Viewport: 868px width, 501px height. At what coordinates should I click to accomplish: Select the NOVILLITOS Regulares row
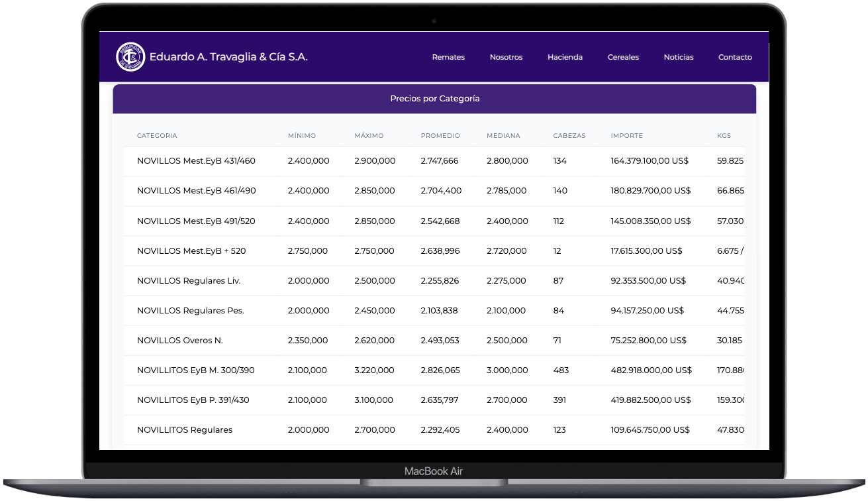[x=185, y=430]
